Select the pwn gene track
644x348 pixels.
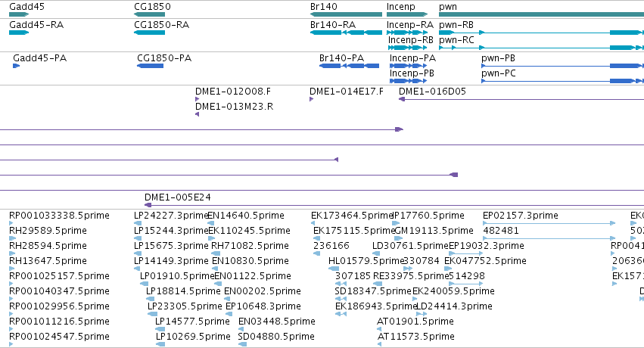pyautogui.click(x=541, y=14)
